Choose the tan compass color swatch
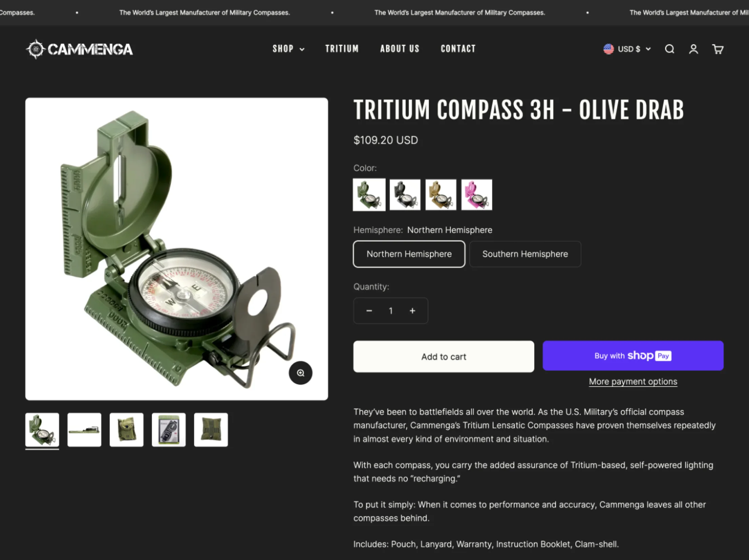Viewport: 749px width, 560px height. 441,195
